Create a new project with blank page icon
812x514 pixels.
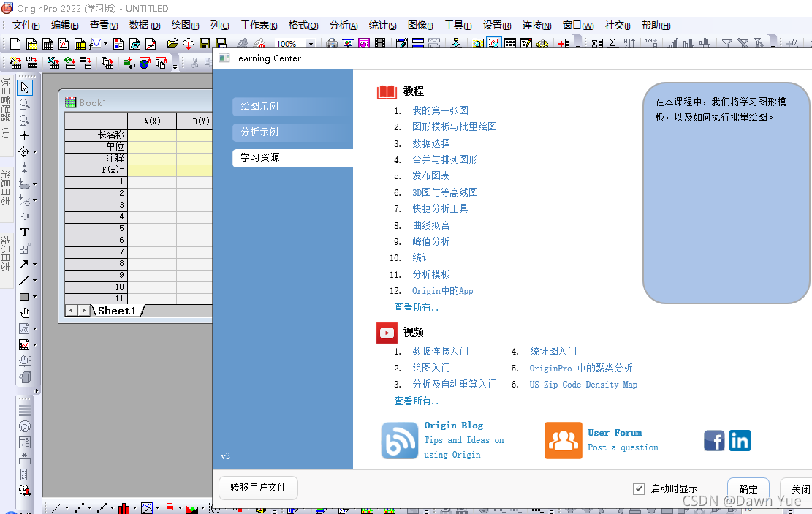tap(15, 44)
